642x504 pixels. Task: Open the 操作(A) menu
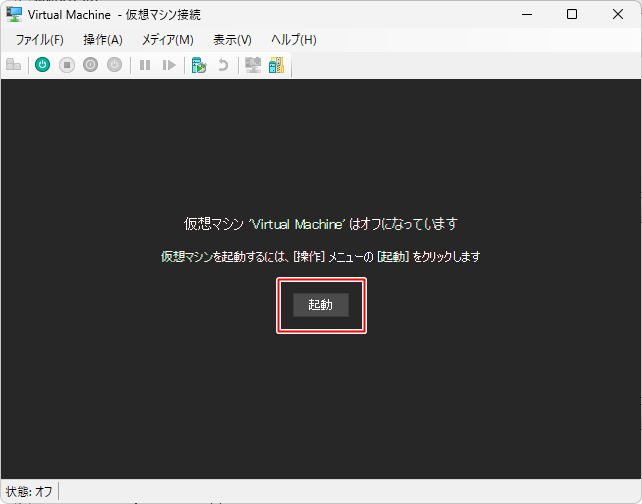point(102,39)
